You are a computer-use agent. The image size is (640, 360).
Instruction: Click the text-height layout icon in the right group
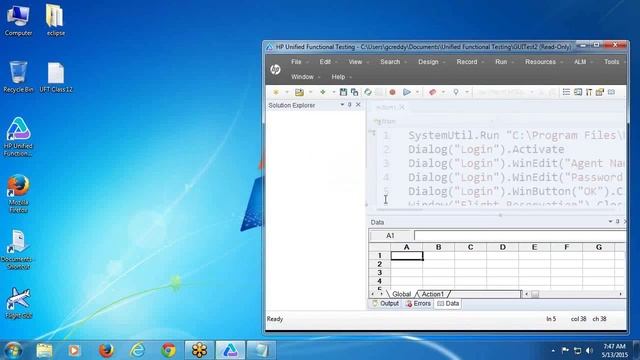(x=589, y=92)
